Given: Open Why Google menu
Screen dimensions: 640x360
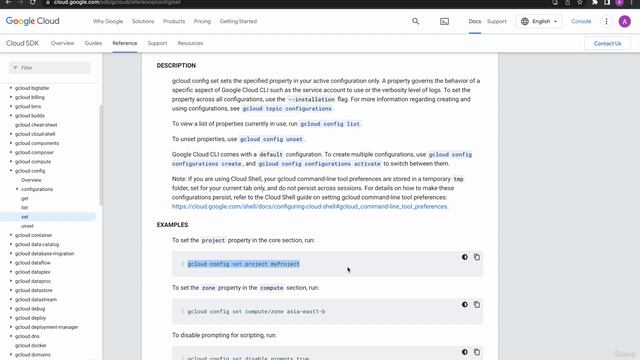Looking at the screenshot, I should pyautogui.click(x=108, y=21).
